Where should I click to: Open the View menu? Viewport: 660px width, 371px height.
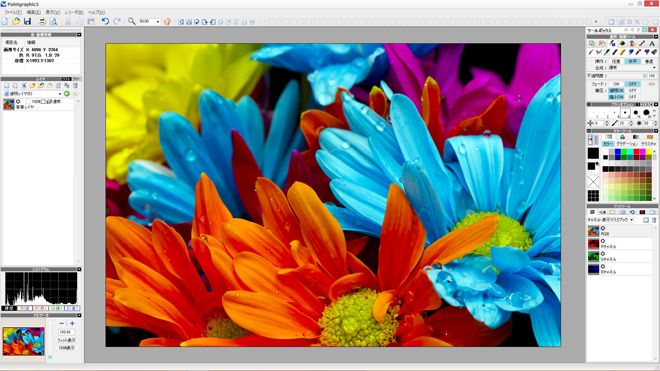53,12
